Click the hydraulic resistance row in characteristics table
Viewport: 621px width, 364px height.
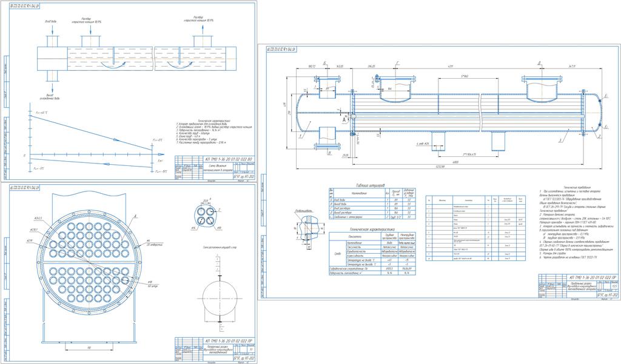(372, 269)
